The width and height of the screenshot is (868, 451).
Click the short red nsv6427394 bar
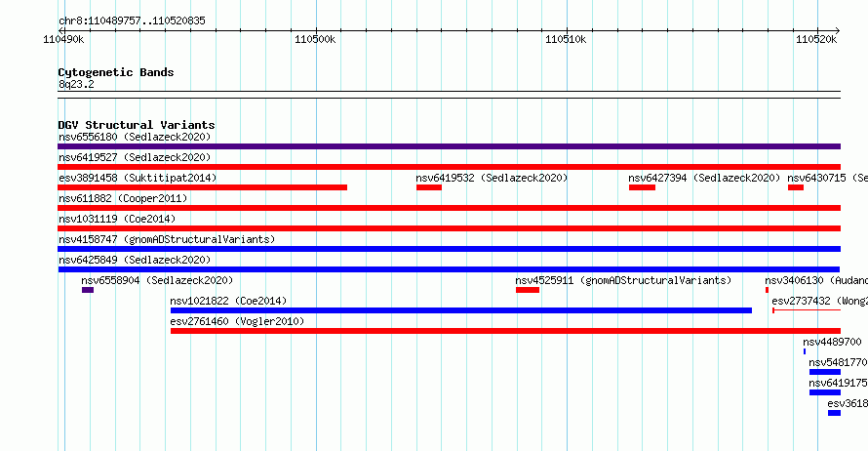(x=642, y=187)
